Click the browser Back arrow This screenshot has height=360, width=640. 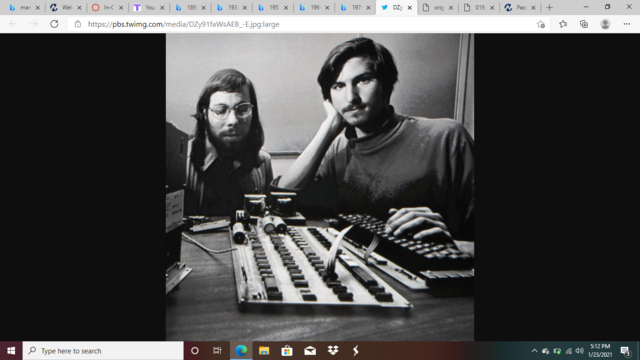tap(13, 24)
